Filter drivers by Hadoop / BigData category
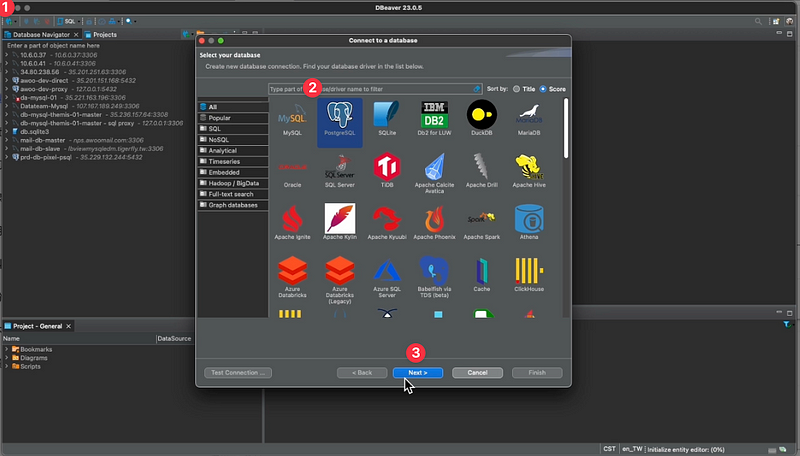The height and width of the screenshot is (456, 800). (233, 183)
